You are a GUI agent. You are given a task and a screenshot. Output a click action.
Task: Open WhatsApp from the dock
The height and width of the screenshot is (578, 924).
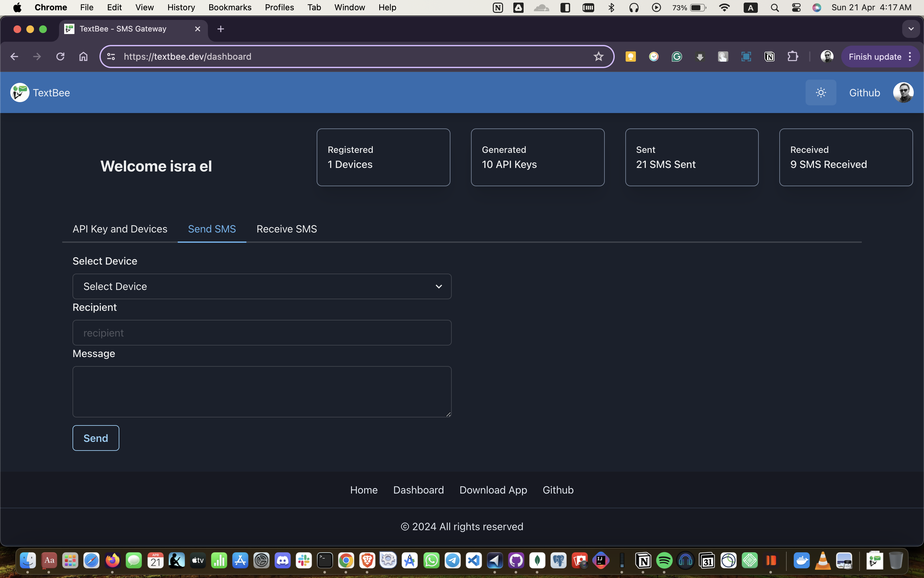click(431, 561)
